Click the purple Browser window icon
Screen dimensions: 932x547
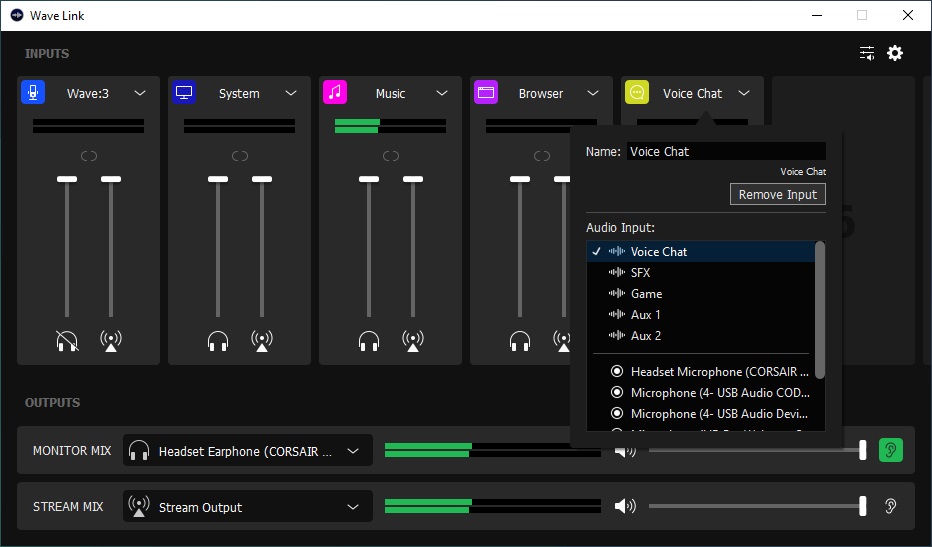point(486,93)
